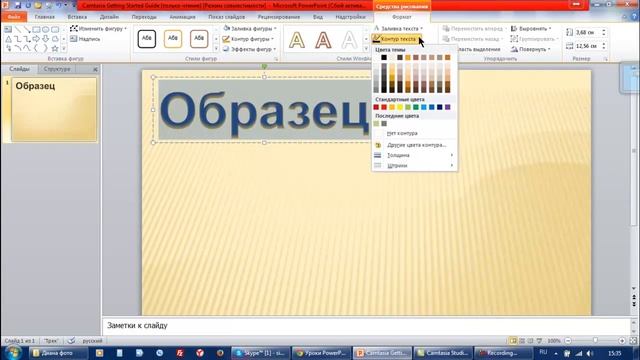
Task: Click русский language in status bar
Action: [92, 340]
